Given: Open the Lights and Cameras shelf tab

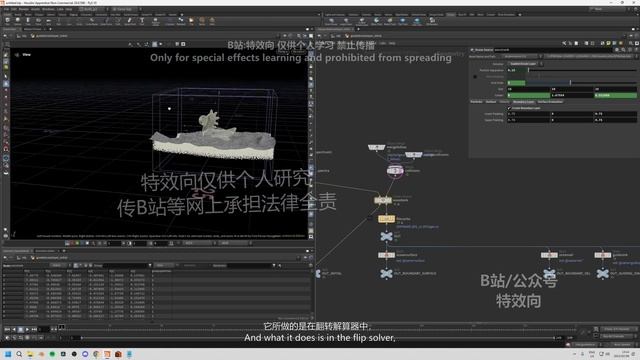Looking at the screenshot, I should (x=335, y=14).
